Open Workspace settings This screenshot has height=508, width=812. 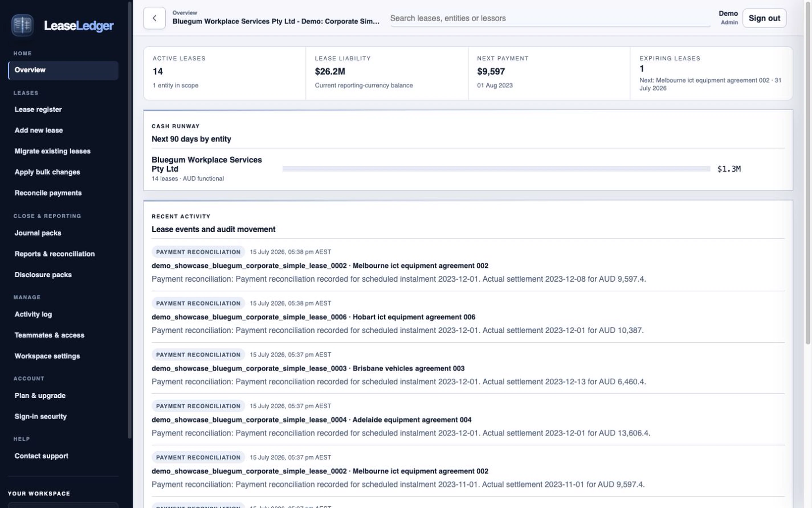[47, 356]
